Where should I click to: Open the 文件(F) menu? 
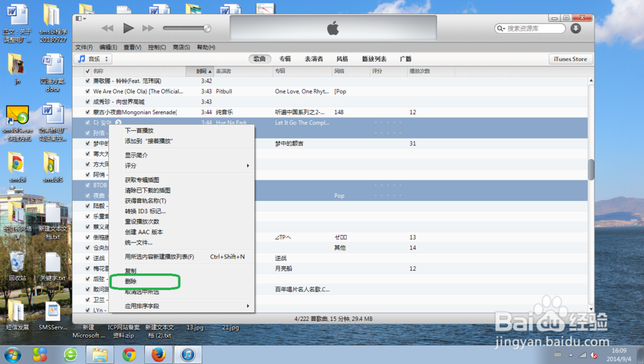(x=84, y=47)
